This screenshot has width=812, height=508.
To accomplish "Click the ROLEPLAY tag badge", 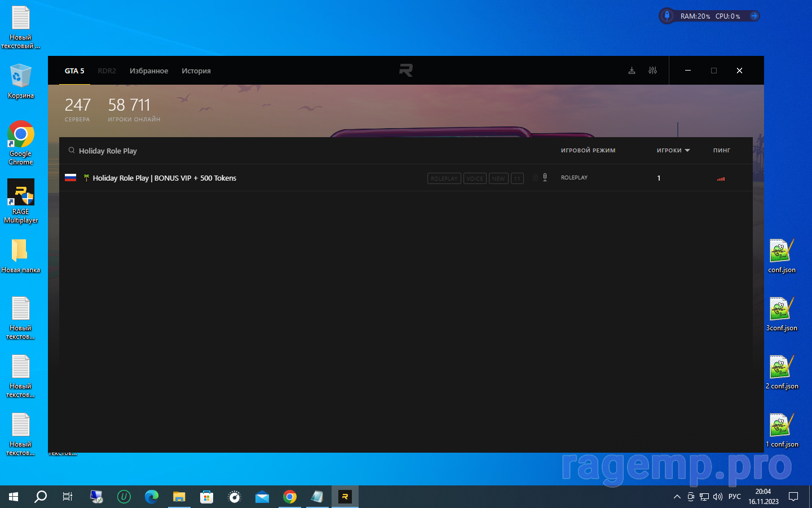I will (x=444, y=178).
